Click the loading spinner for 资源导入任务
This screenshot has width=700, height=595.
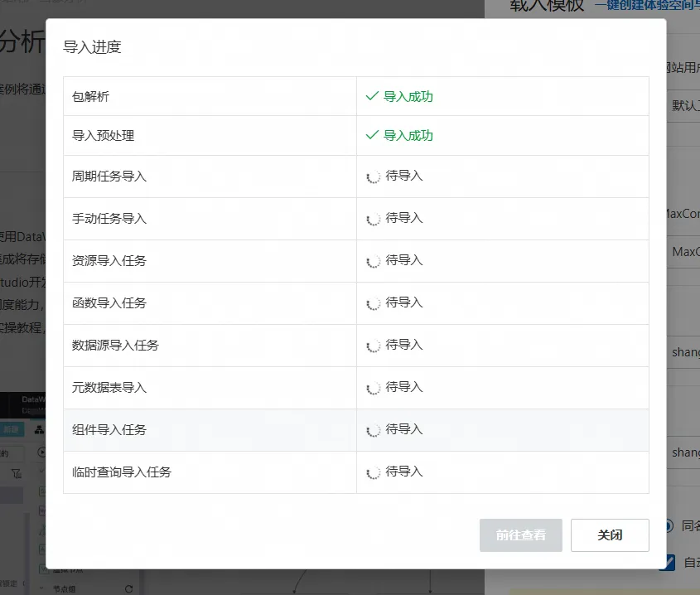[374, 261]
